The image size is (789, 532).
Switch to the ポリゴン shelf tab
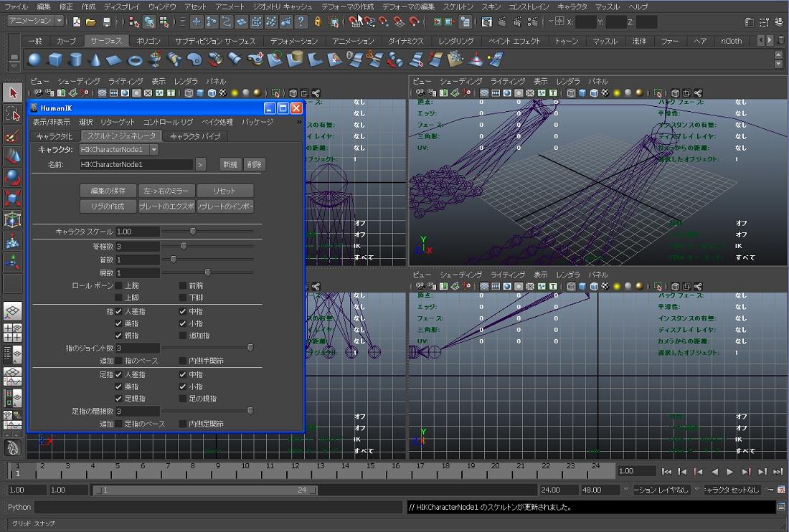[148, 41]
